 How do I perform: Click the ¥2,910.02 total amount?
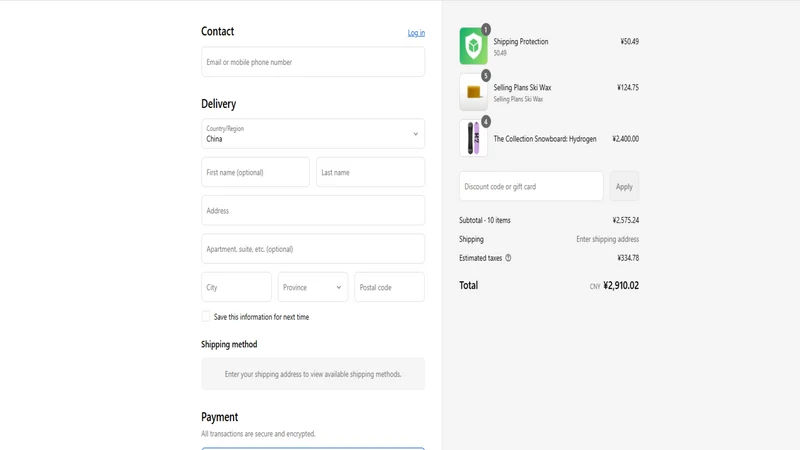pos(621,285)
